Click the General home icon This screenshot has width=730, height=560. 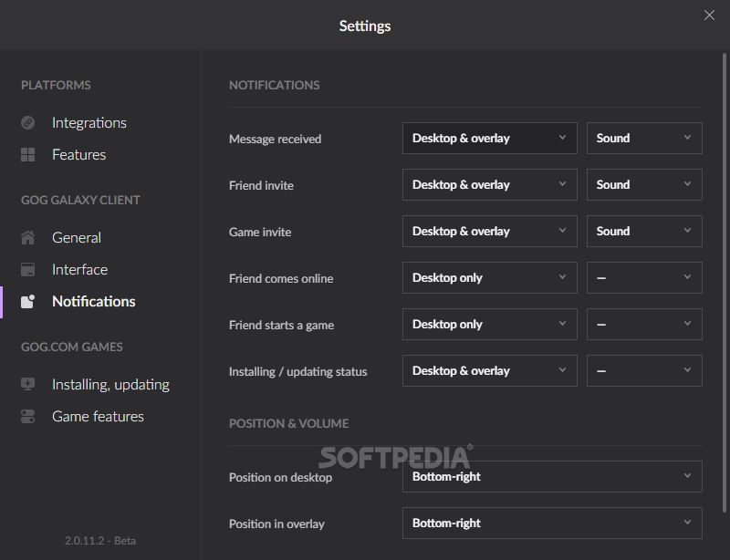[x=28, y=237]
